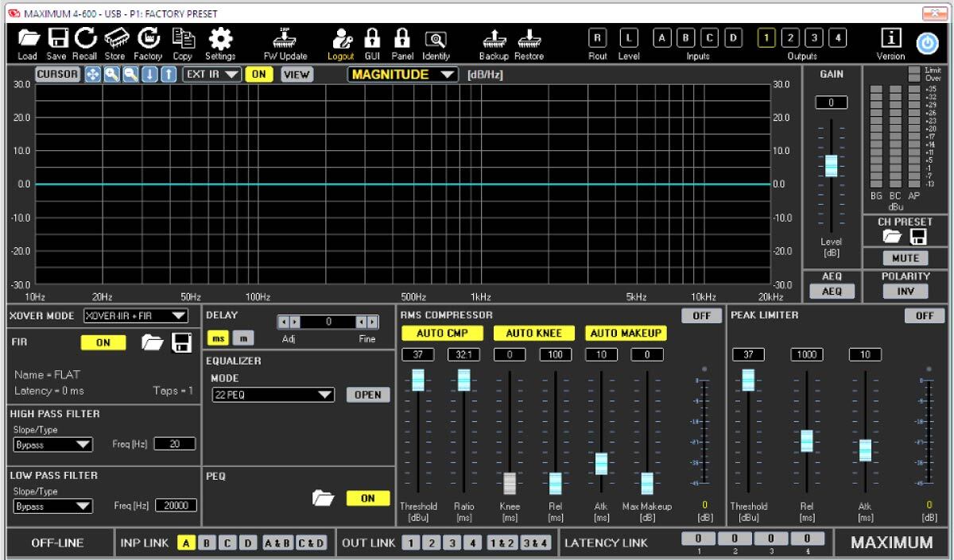954x560 pixels.
Task: Expand the MAGNITUDE graph type dropdown
Action: (x=403, y=75)
